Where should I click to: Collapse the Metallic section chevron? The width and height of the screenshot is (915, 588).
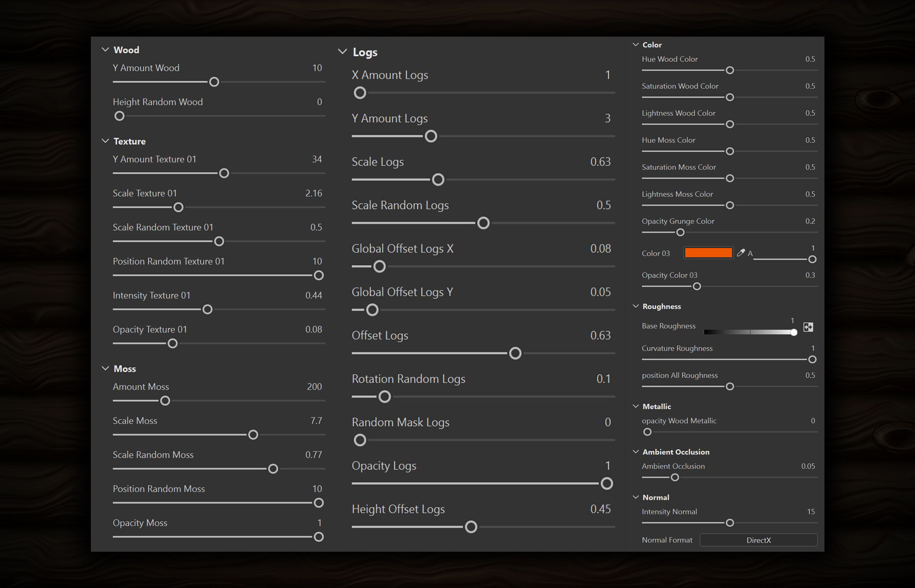click(636, 406)
